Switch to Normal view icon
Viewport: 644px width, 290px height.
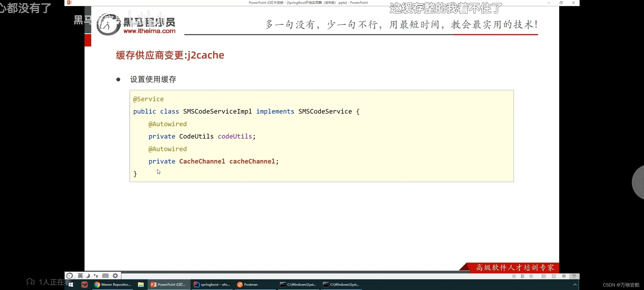pos(544,276)
